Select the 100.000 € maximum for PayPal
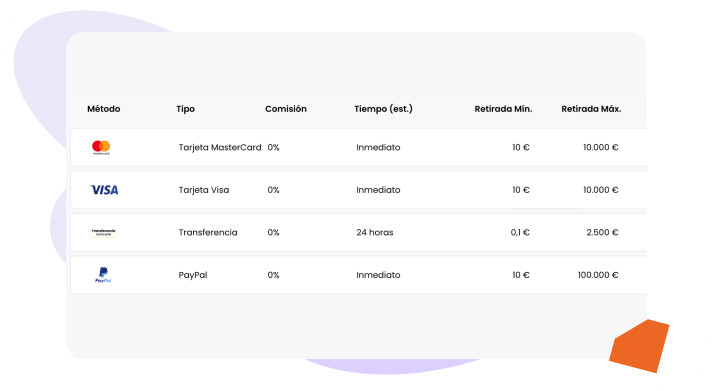The width and height of the screenshot is (712, 391). click(x=598, y=275)
